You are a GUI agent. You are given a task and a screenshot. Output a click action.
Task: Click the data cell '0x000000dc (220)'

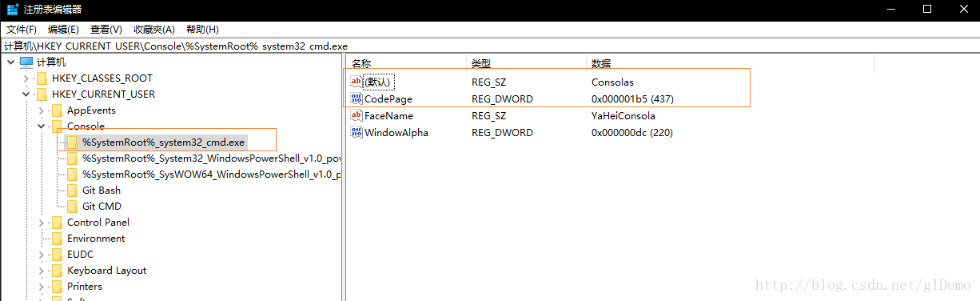(631, 133)
